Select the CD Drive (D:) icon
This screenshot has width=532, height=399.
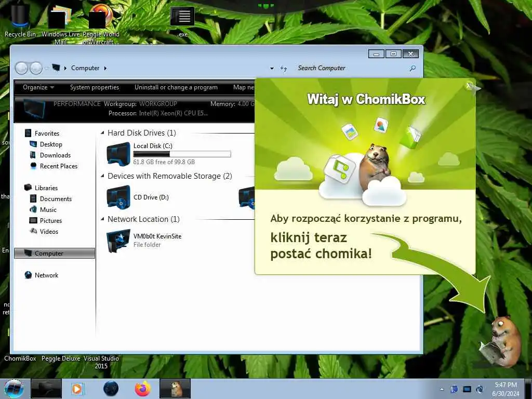(x=118, y=197)
